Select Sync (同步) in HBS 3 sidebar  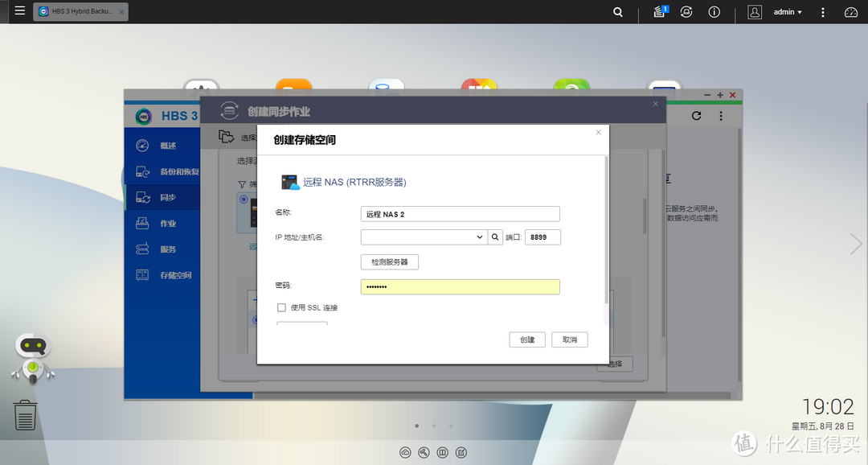point(162,197)
